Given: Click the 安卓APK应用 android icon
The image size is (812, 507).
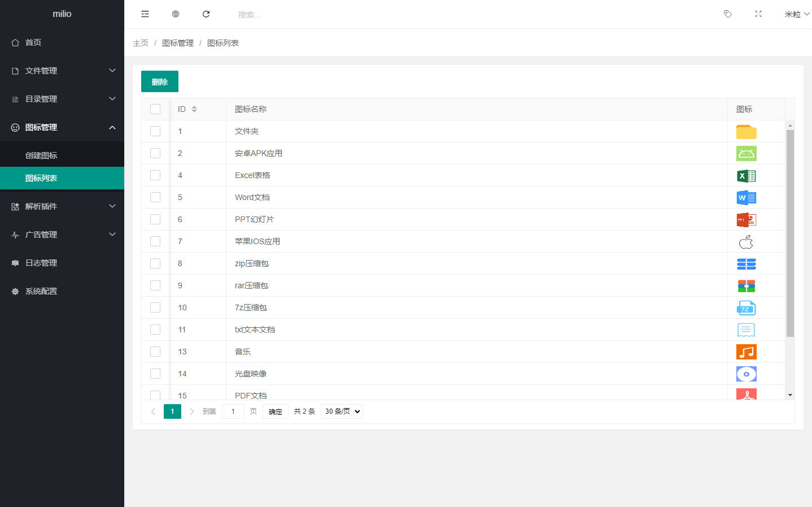Looking at the screenshot, I should coord(746,153).
